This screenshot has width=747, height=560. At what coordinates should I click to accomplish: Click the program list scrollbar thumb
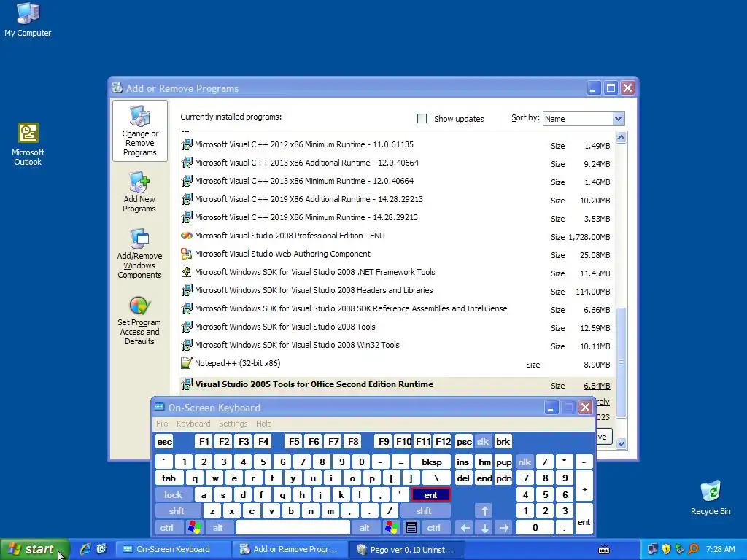click(x=621, y=363)
